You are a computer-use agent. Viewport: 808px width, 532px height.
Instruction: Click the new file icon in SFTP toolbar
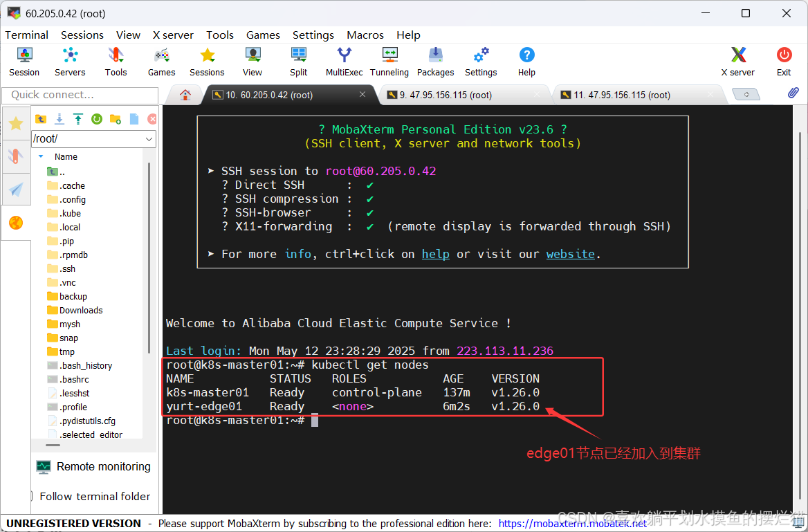134,119
